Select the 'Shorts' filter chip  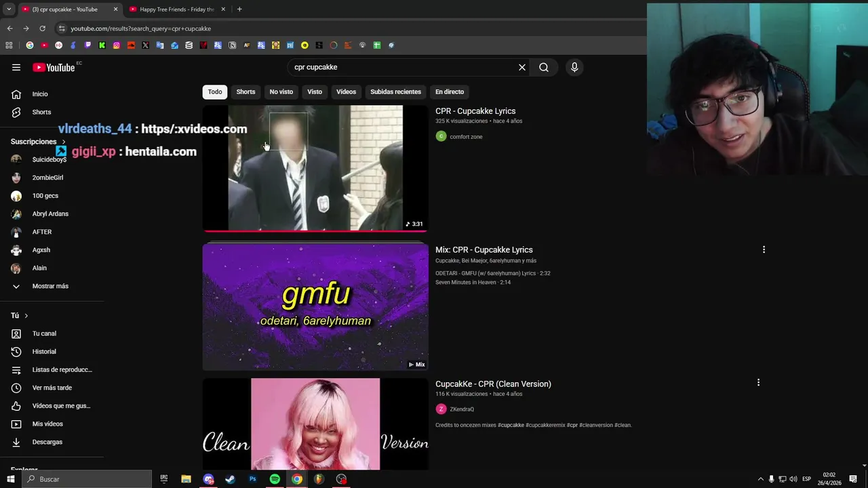[x=245, y=91]
